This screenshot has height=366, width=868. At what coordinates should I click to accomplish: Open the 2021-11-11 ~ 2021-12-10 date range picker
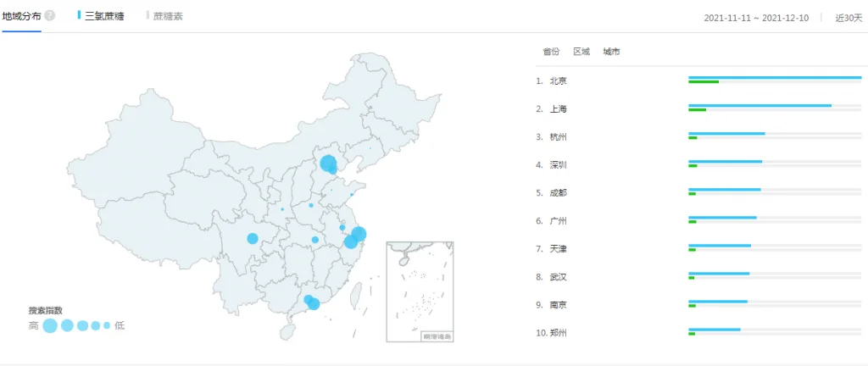pos(756,18)
